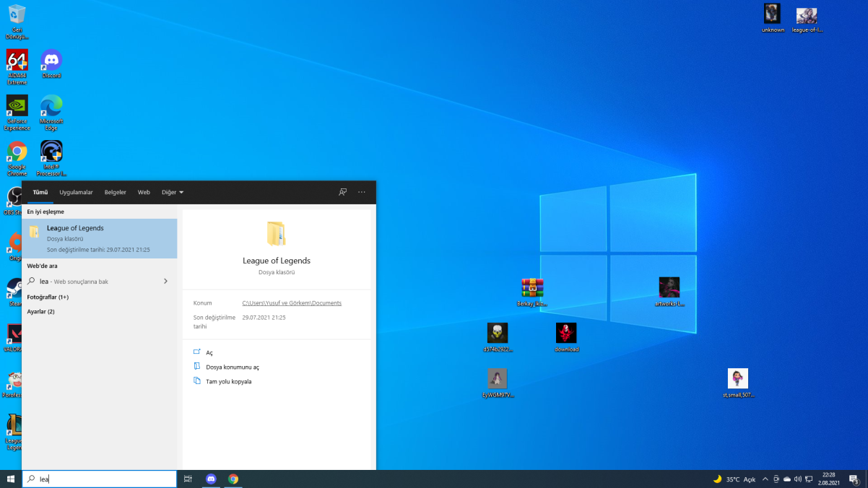This screenshot has height=488, width=868.
Task: Expand the Diğer dropdown in search
Action: [x=173, y=192]
